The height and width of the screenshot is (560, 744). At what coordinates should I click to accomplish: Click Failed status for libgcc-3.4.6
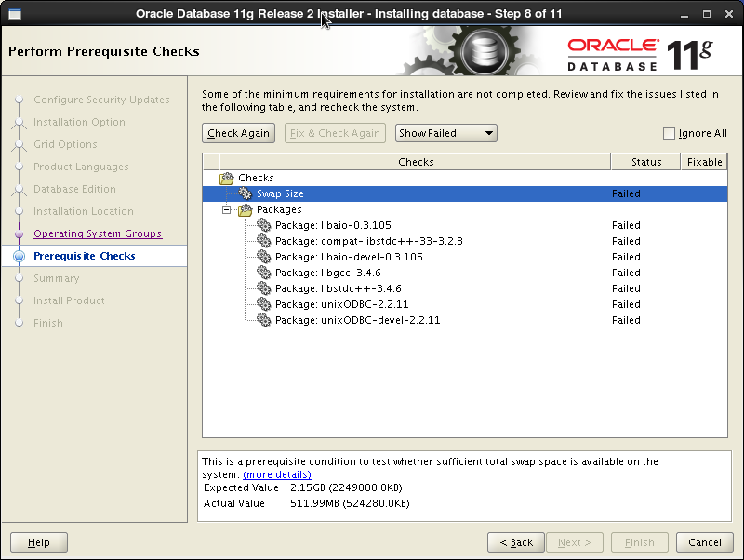626,273
